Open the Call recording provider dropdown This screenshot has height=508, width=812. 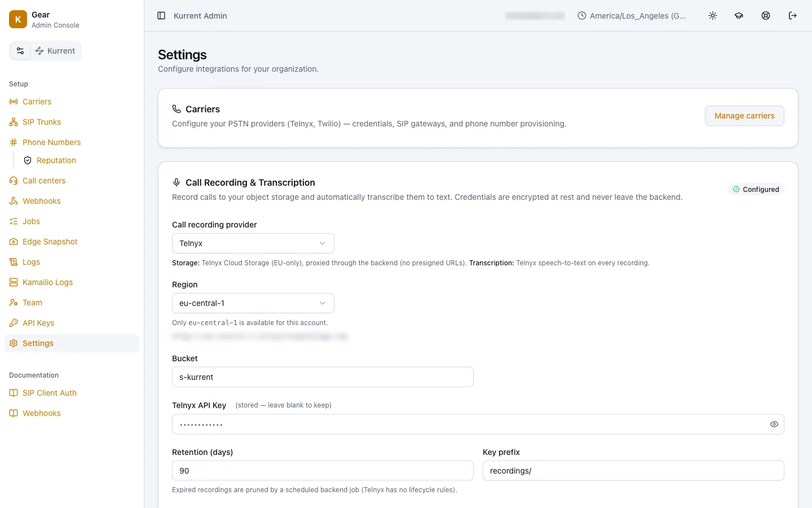[253, 243]
